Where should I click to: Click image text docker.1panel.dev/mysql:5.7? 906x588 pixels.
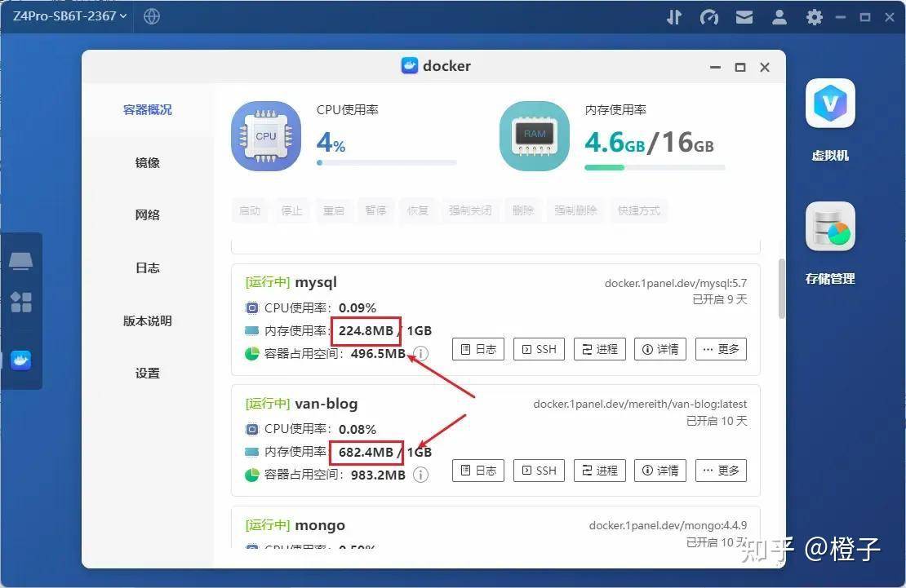coord(676,283)
